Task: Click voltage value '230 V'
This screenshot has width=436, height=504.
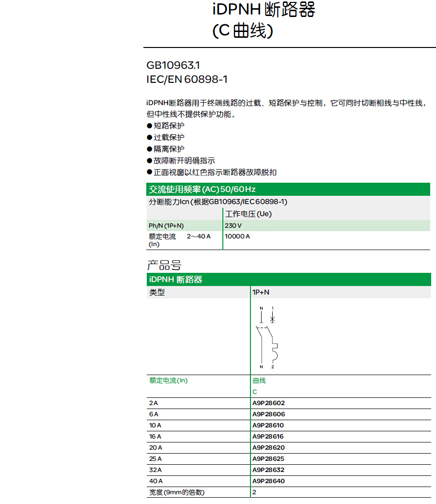Action: point(234,226)
